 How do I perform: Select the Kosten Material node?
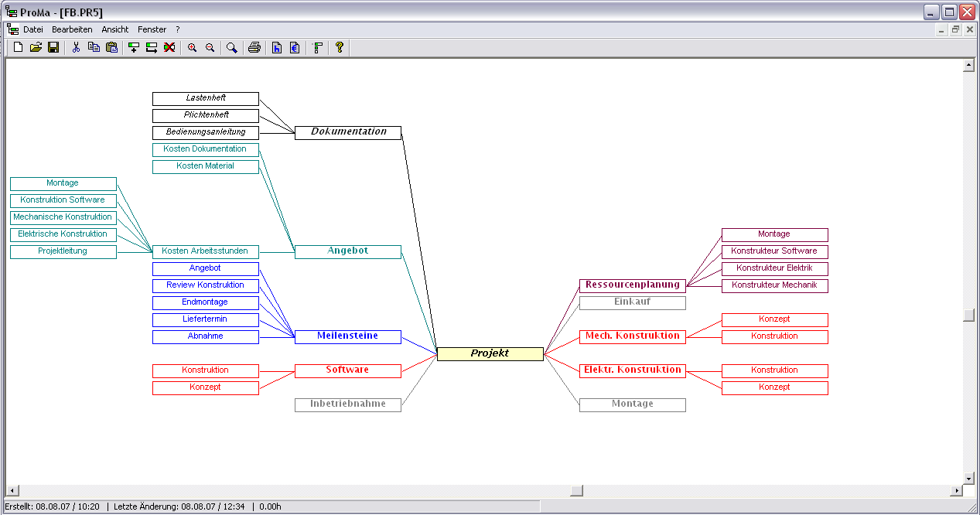(206, 167)
